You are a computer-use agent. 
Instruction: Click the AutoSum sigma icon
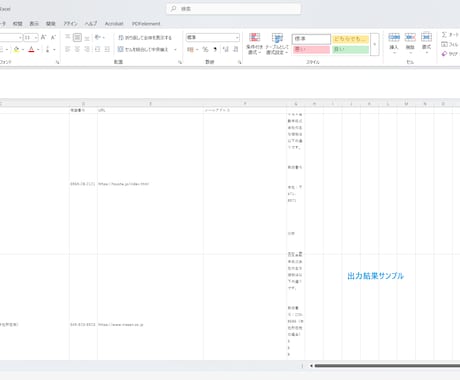(444, 35)
